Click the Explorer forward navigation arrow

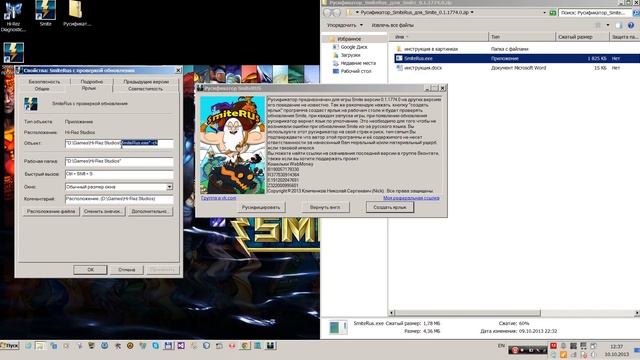tap(337, 13)
